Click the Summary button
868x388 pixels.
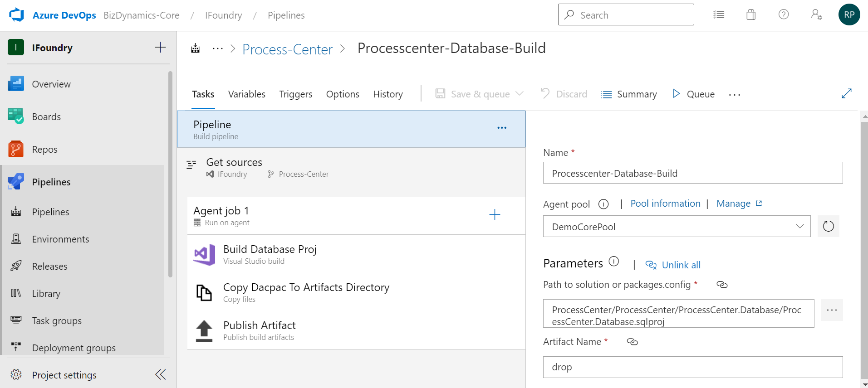click(x=629, y=94)
